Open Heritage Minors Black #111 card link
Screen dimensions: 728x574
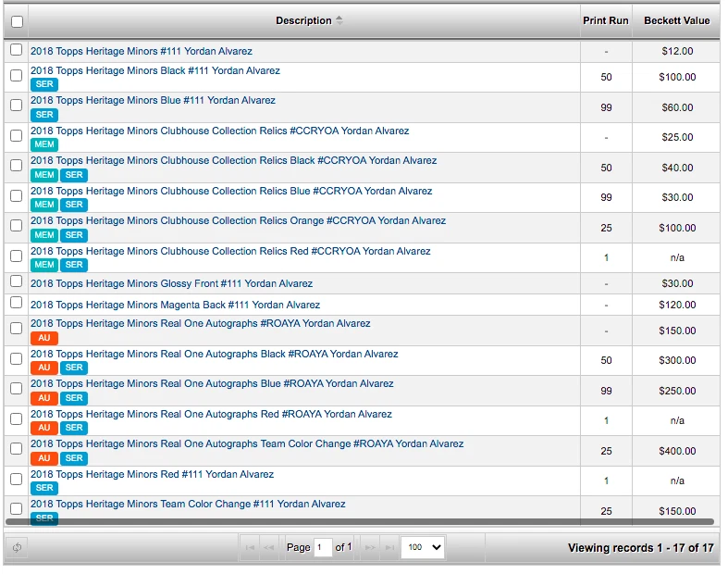pos(155,70)
